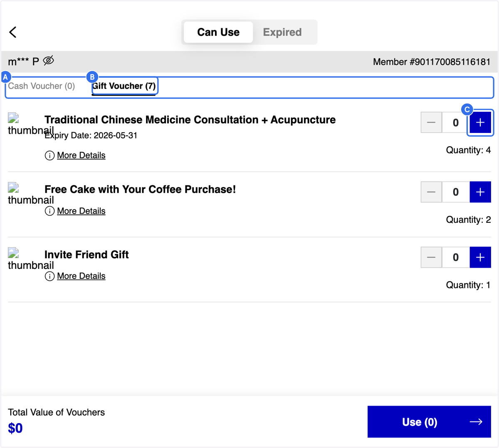
Task: Click quantity field for Traditional Chinese Medicine voucher
Action: tap(456, 123)
